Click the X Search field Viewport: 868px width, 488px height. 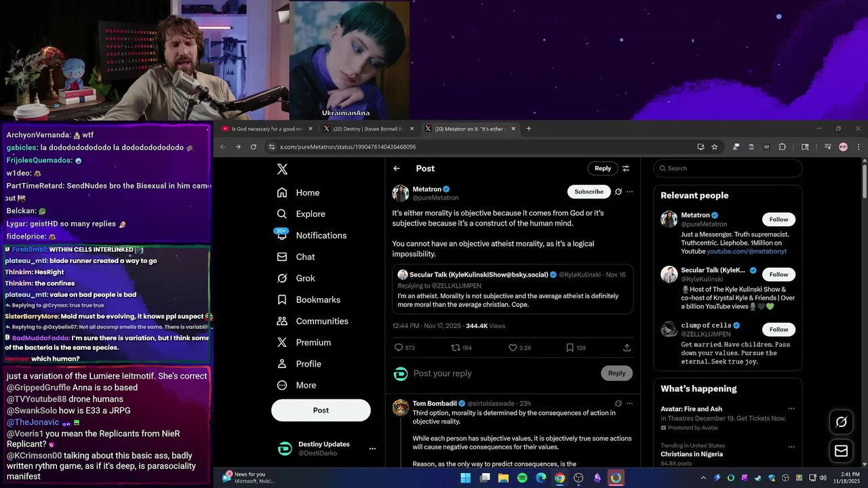point(728,168)
